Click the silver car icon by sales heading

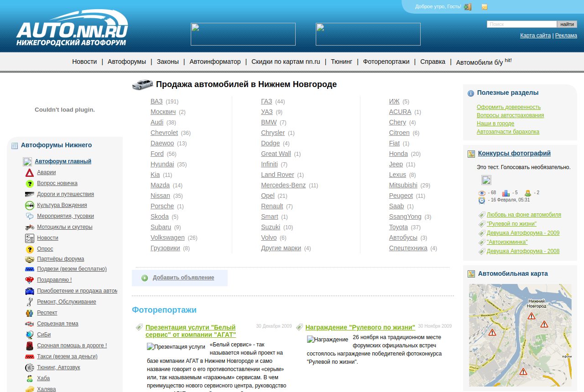pyautogui.click(x=142, y=84)
